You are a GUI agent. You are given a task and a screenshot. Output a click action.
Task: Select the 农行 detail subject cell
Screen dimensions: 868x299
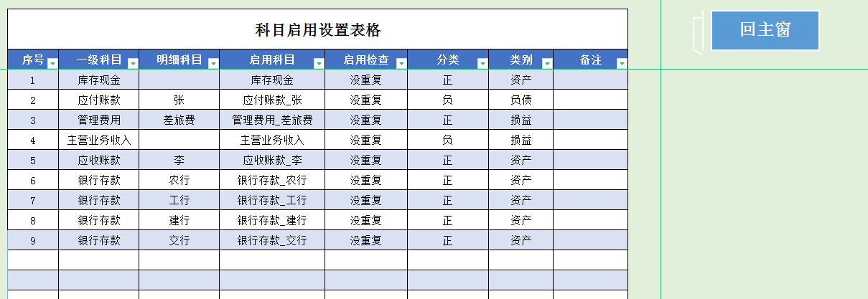pos(179,180)
